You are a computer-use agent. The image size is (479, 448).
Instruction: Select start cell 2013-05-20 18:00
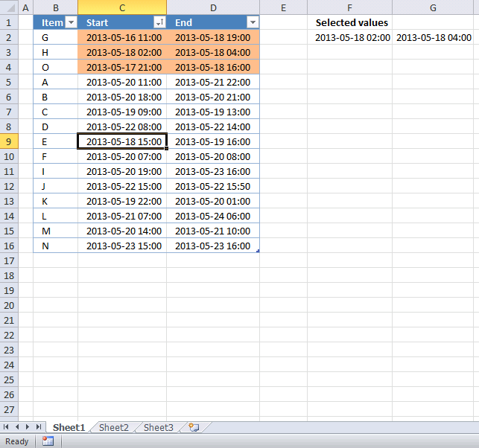click(x=122, y=97)
